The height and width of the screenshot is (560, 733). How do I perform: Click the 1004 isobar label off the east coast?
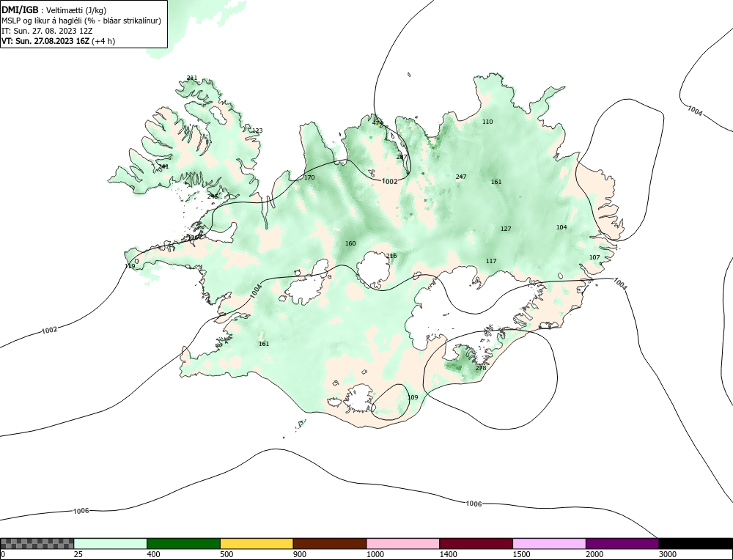620,284
